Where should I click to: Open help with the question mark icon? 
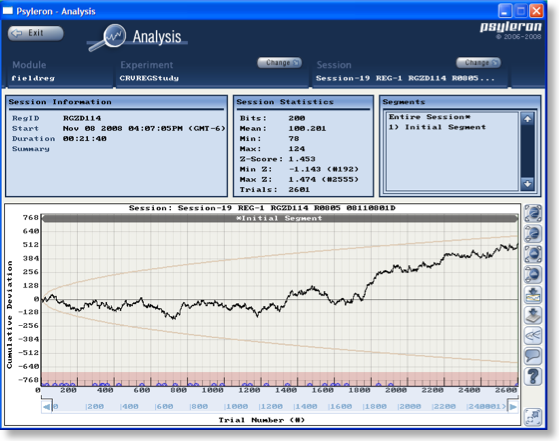point(533,376)
